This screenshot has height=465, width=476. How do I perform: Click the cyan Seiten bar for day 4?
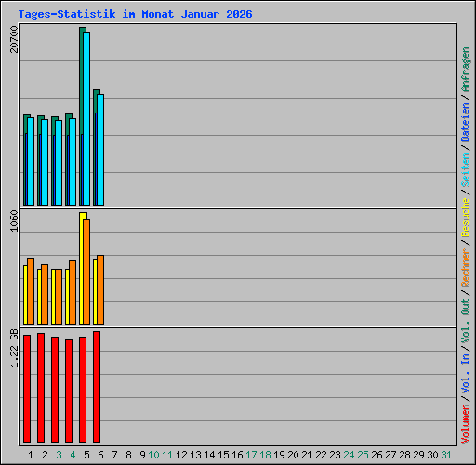[73, 162]
